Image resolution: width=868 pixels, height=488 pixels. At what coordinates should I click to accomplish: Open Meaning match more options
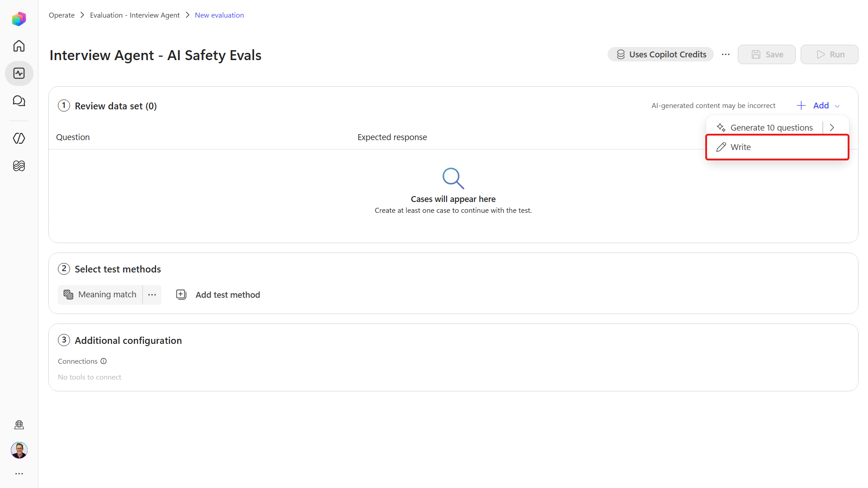[152, 295]
